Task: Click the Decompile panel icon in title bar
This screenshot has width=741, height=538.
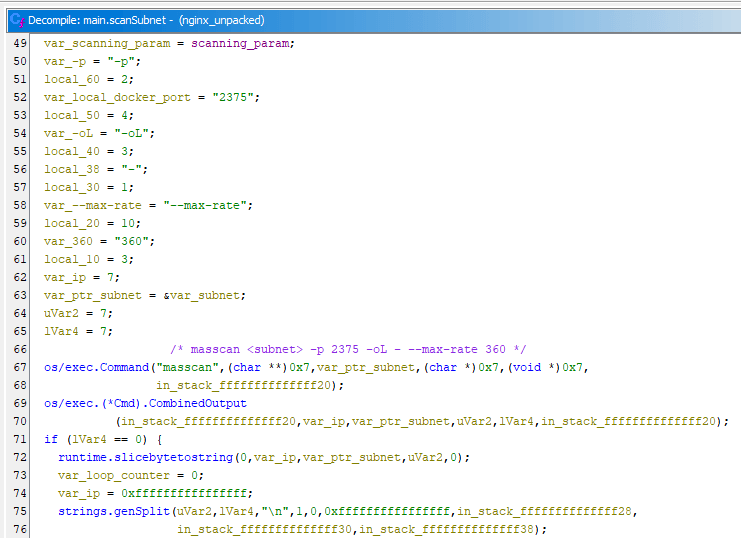Action: (15, 18)
